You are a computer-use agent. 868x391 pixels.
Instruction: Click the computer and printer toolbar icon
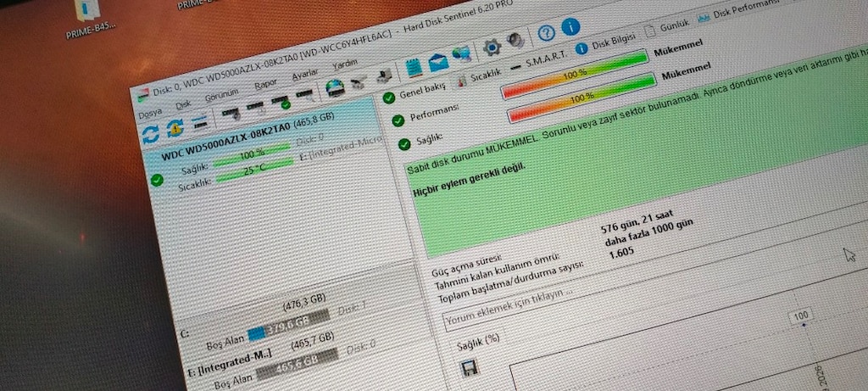click(384, 75)
